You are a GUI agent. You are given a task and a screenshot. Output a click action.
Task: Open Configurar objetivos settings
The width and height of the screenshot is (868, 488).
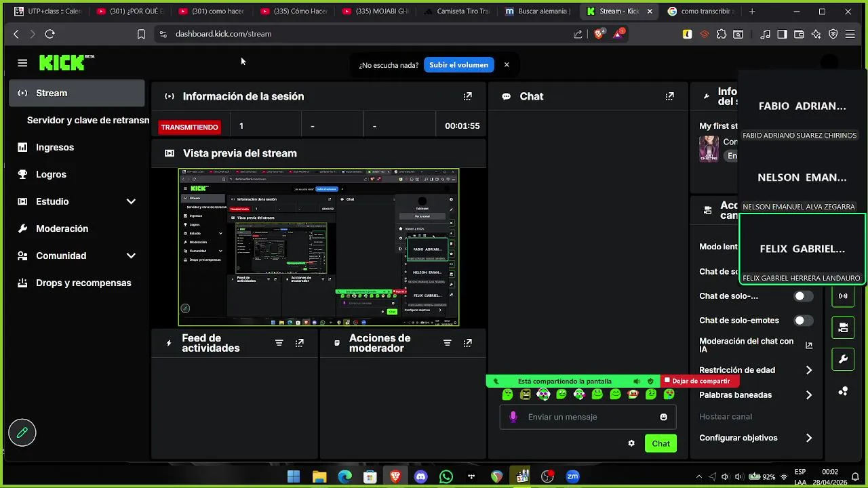(755, 438)
